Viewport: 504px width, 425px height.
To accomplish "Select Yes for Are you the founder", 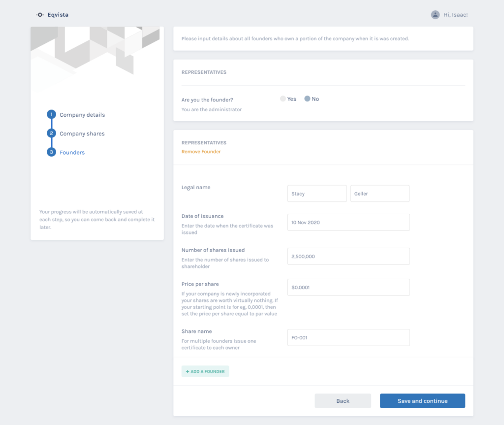I will click(x=283, y=98).
